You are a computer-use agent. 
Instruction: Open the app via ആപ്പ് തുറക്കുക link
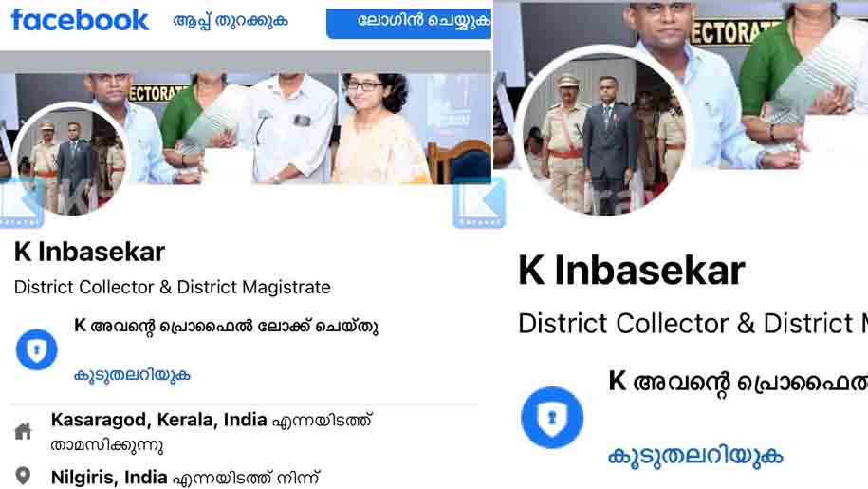coord(231,22)
